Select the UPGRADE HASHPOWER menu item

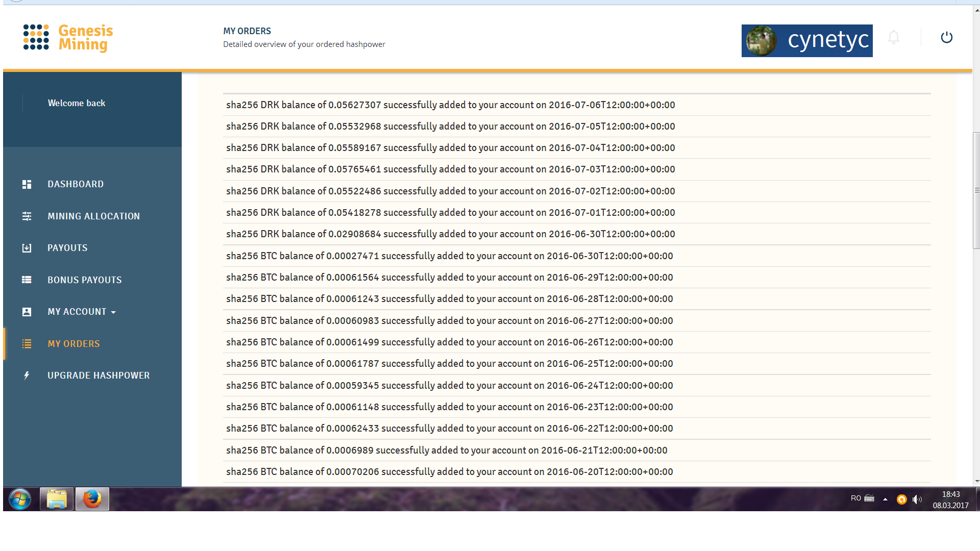pos(99,375)
